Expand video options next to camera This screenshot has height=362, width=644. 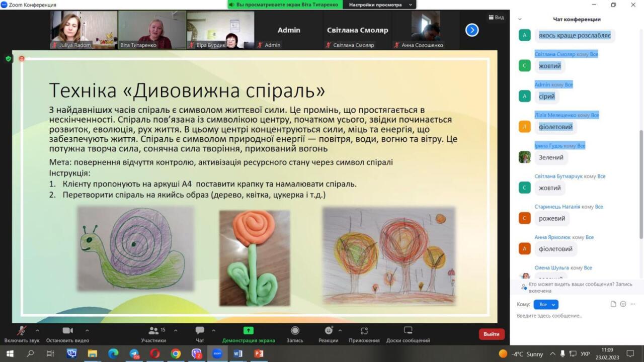(87, 330)
